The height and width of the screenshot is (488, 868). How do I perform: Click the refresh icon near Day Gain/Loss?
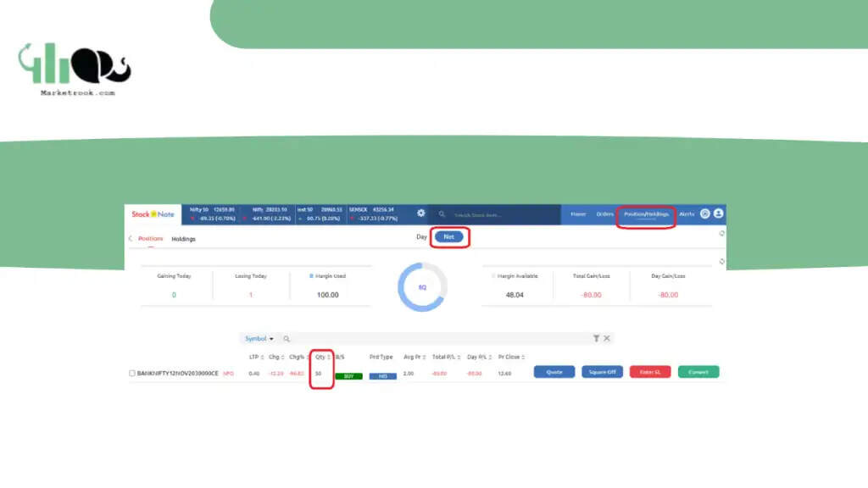[722, 261]
